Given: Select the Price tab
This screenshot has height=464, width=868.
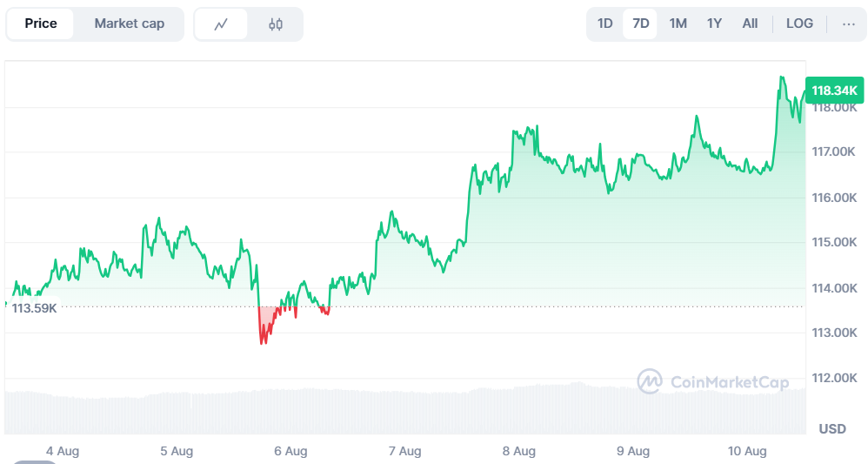Looking at the screenshot, I should [41, 24].
